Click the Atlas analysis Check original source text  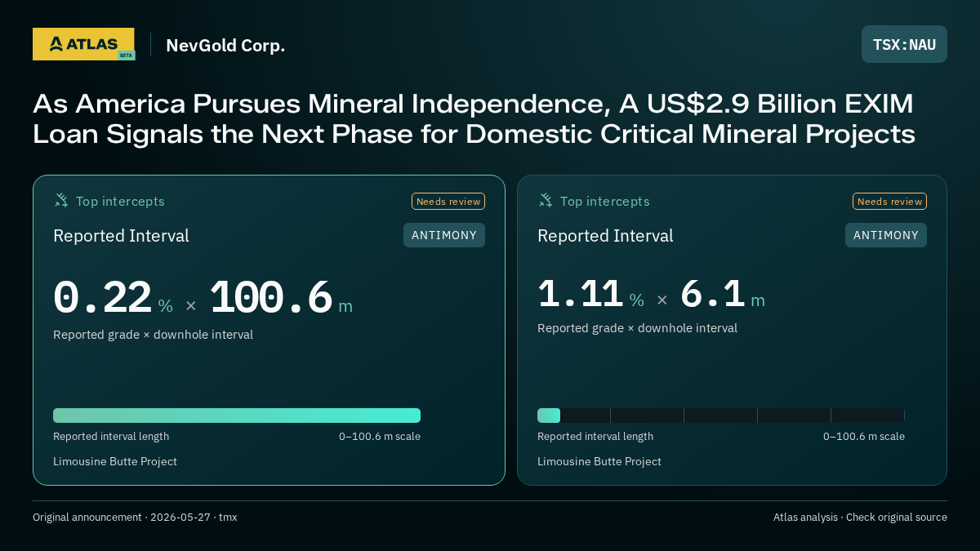coord(860,518)
